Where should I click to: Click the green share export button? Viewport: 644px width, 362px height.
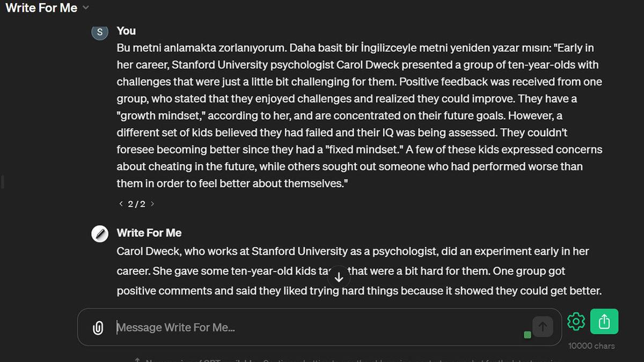tap(604, 322)
